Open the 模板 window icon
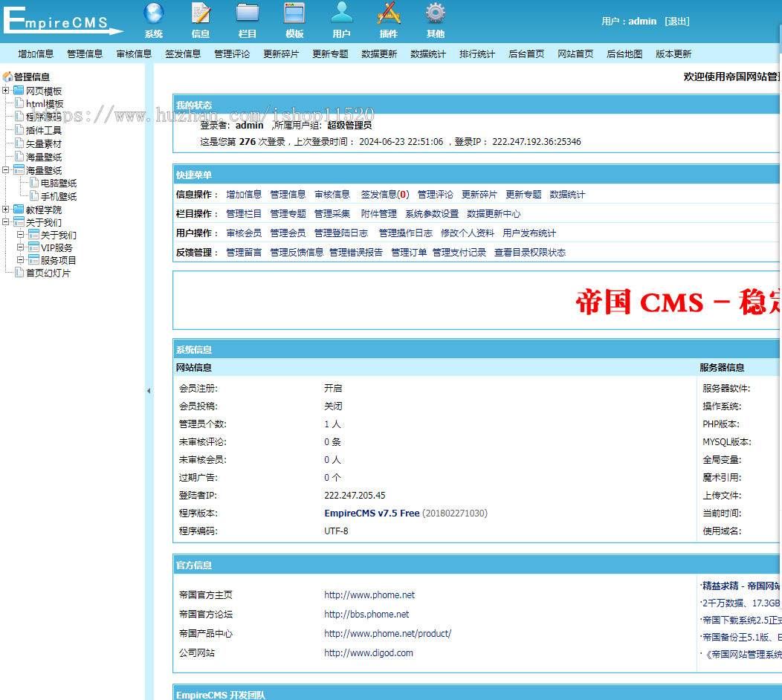782x700 pixels. click(294, 14)
